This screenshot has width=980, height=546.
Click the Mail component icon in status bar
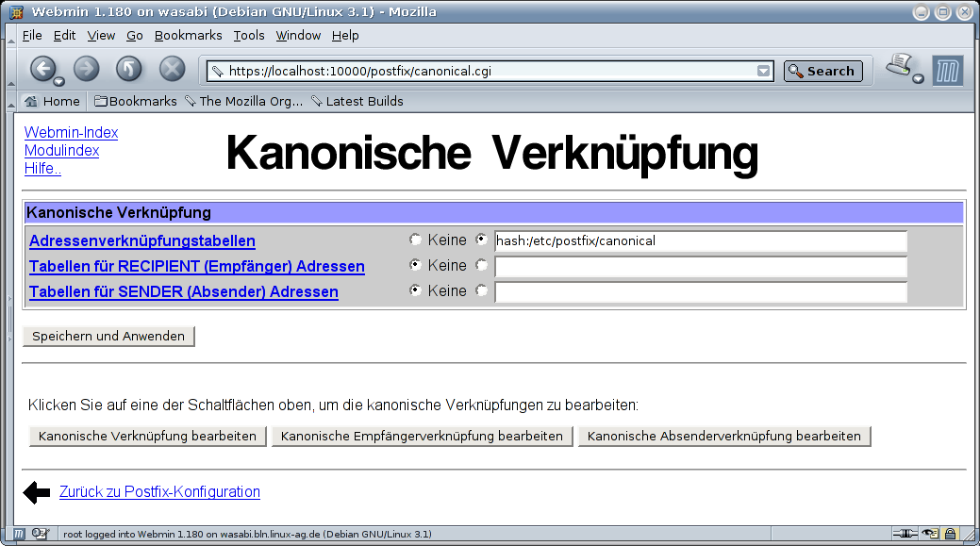40,534
